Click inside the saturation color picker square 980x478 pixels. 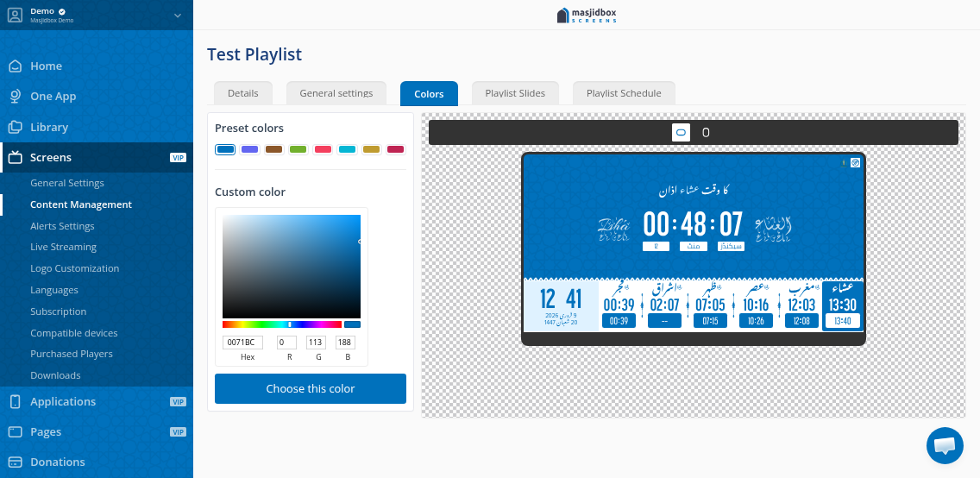pyautogui.click(x=292, y=267)
